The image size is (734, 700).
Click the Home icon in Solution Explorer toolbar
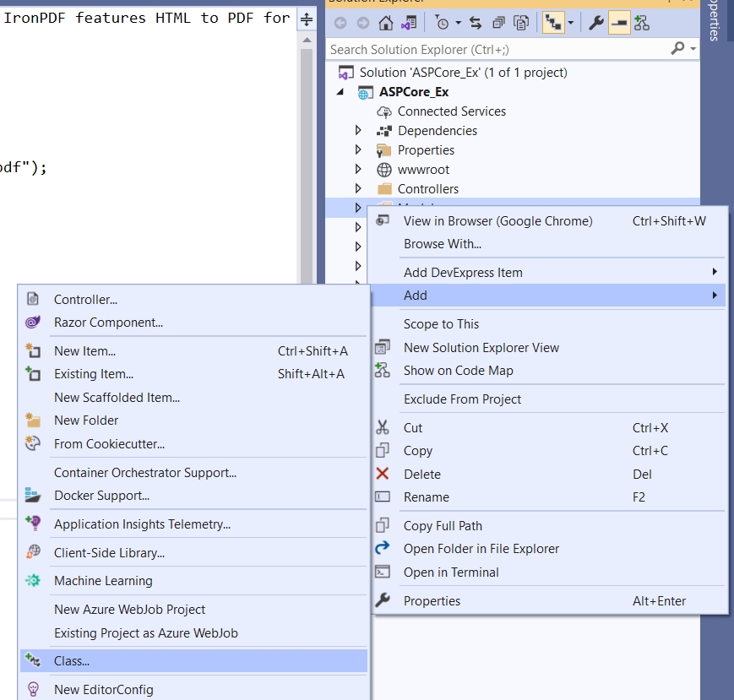[386, 24]
